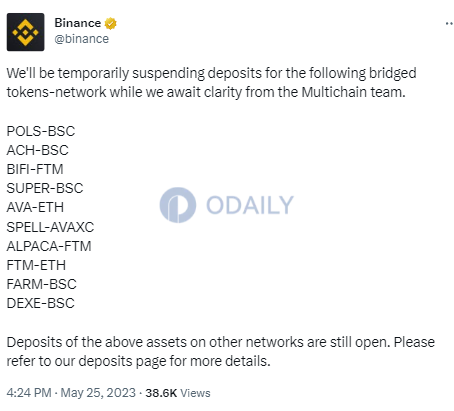Click the ALPACA-FTM token entry
The width and height of the screenshot is (454, 411).
[x=49, y=246]
